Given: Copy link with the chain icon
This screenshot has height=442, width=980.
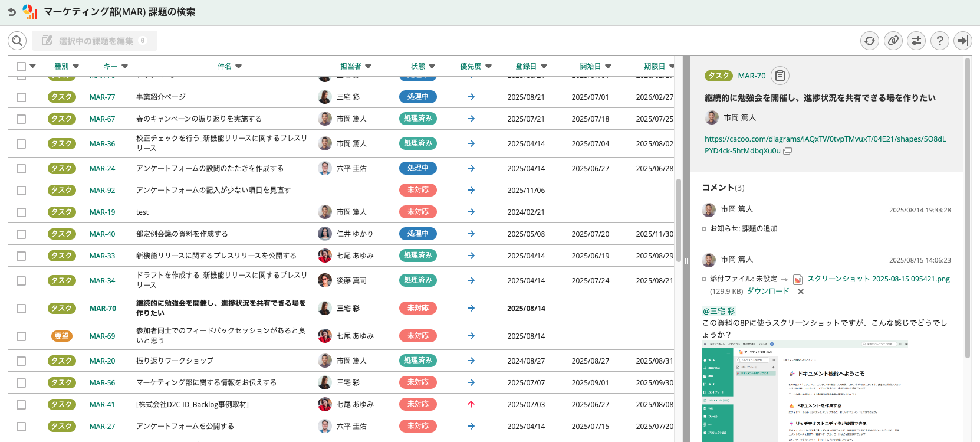Looking at the screenshot, I should (893, 41).
